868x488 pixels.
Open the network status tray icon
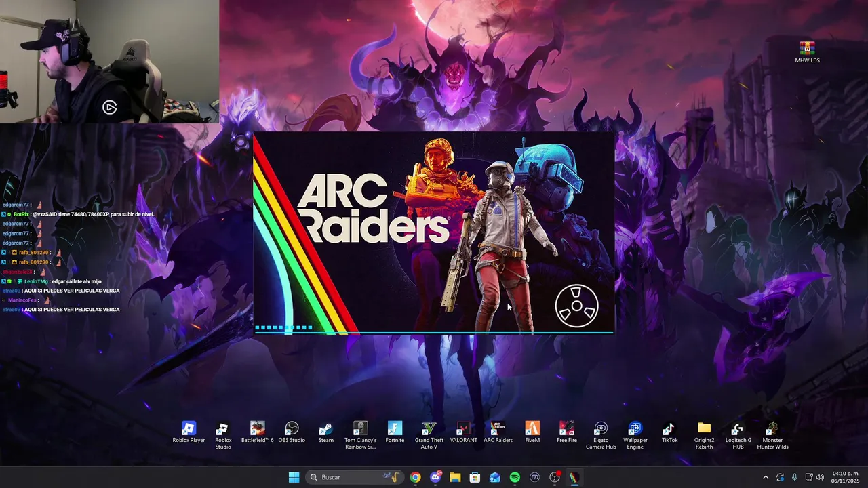click(x=809, y=477)
